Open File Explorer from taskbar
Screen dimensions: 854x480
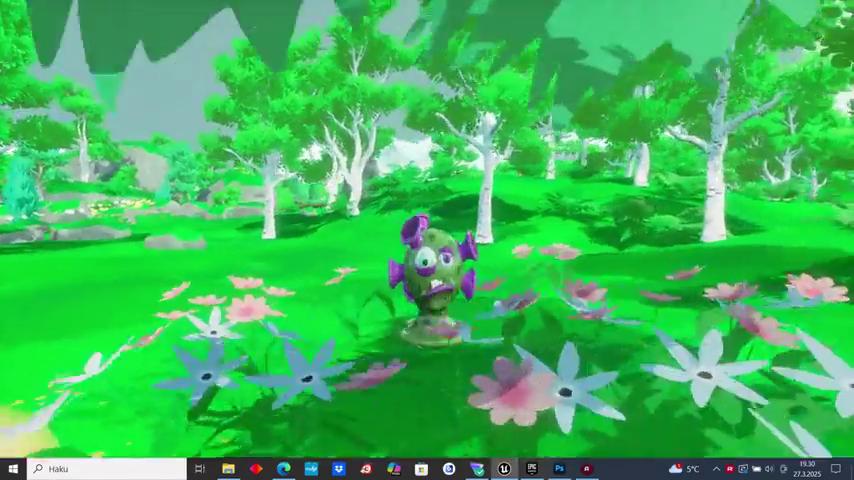[228, 469]
